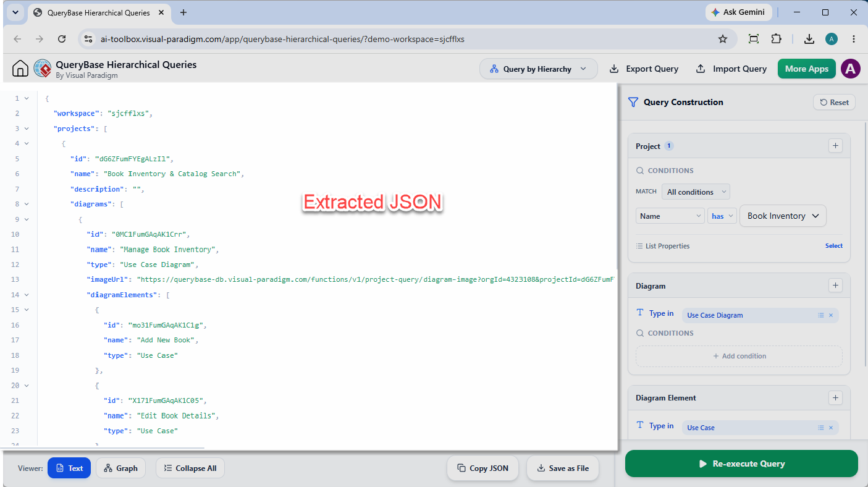
Task: Open list icon on Use Case Diagram chip
Action: coord(821,315)
